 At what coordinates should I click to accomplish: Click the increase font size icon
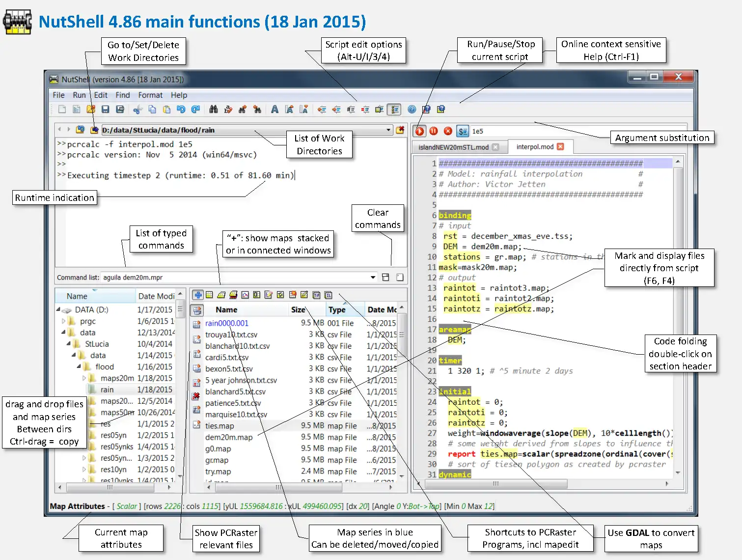pos(289,109)
